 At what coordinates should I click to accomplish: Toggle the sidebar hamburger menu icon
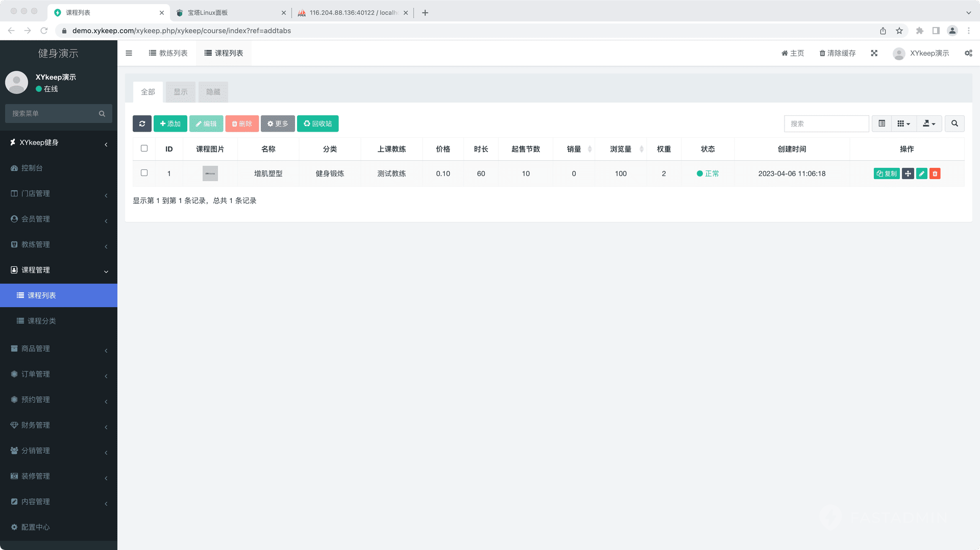pyautogui.click(x=129, y=53)
